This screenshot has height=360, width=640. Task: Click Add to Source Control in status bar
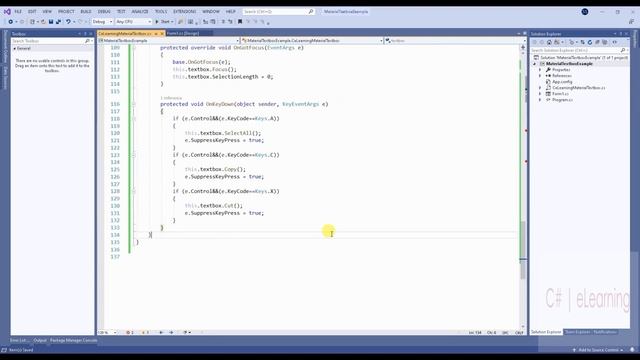tap(598, 350)
